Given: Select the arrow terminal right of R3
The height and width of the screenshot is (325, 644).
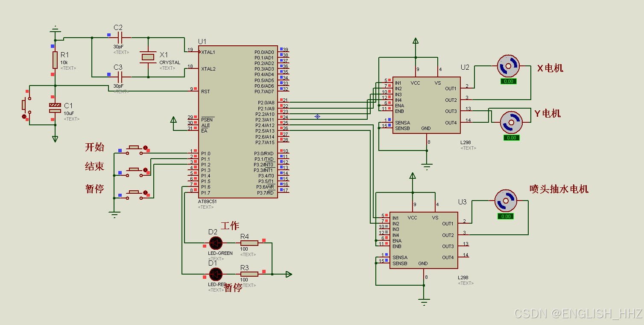Looking at the screenshot, I should tap(289, 274).
